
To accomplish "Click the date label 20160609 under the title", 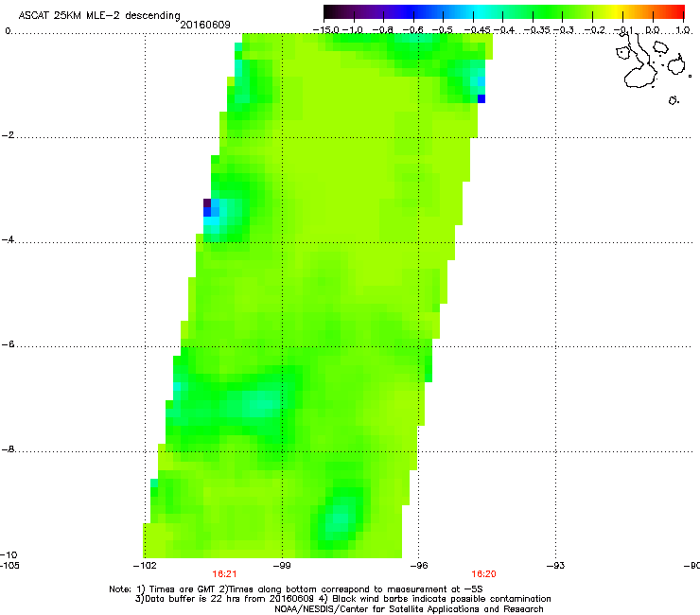I will click(x=205, y=25).
